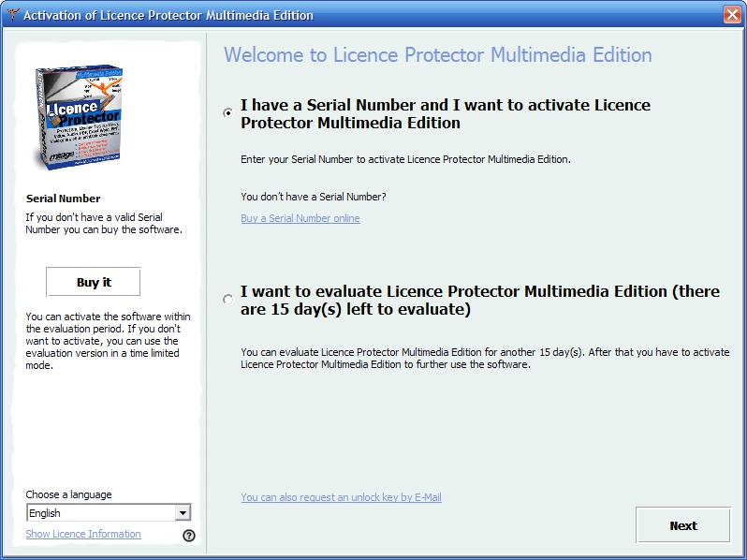Open the Show Licence Information link
Screen dimensions: 747x560
click(x=83, y=534)
